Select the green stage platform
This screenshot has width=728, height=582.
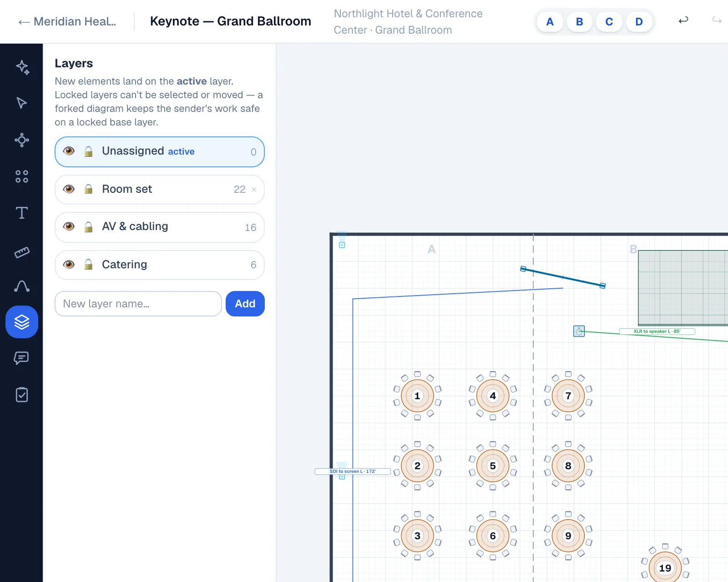tap(683, 288)
